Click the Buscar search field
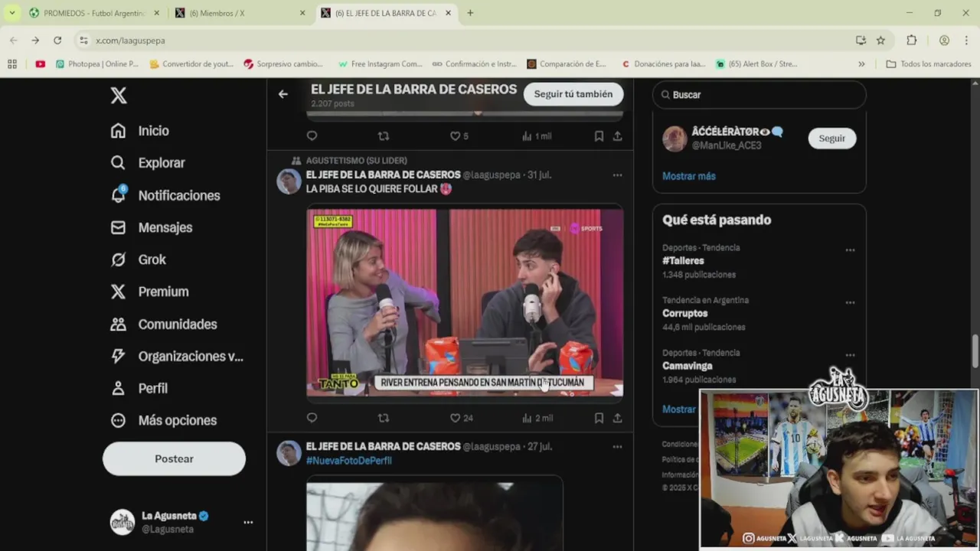This screenshot has height=551, width=980. 759,95
